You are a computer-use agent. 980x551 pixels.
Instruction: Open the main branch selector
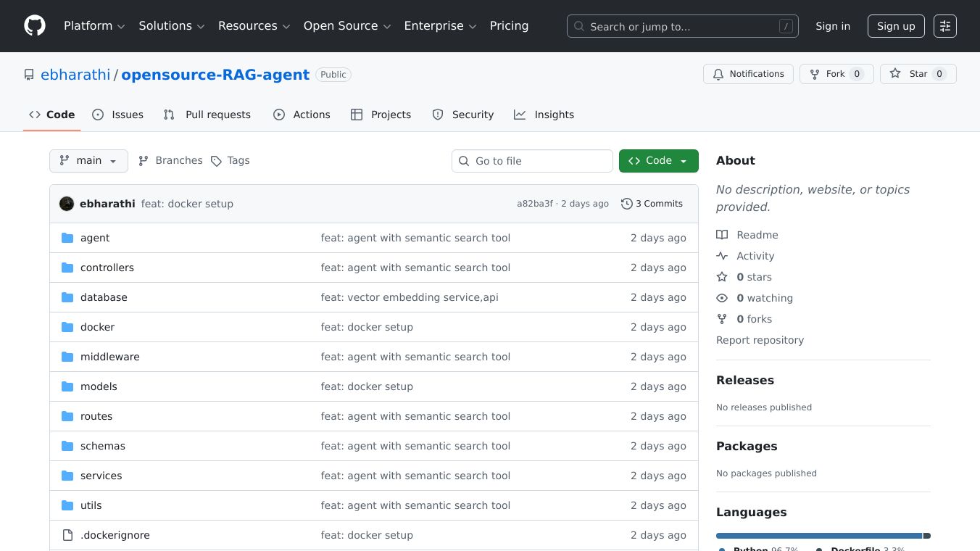[x=88, y=160]
